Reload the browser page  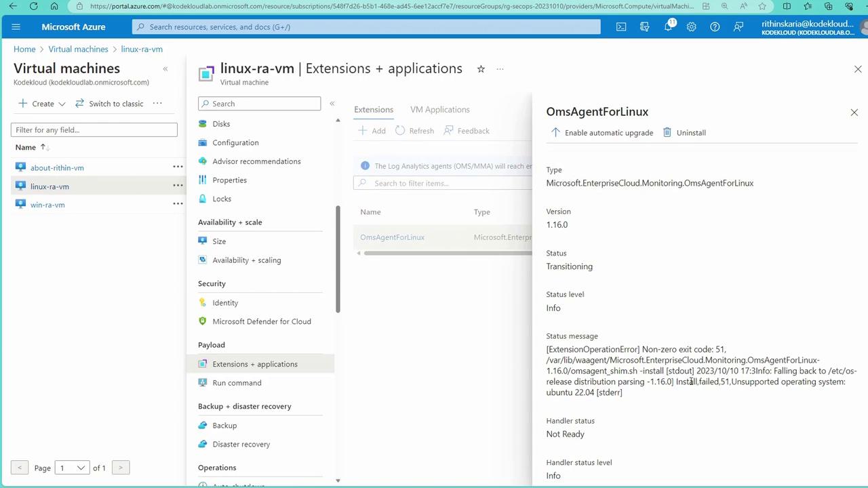(x=34, y=6)
